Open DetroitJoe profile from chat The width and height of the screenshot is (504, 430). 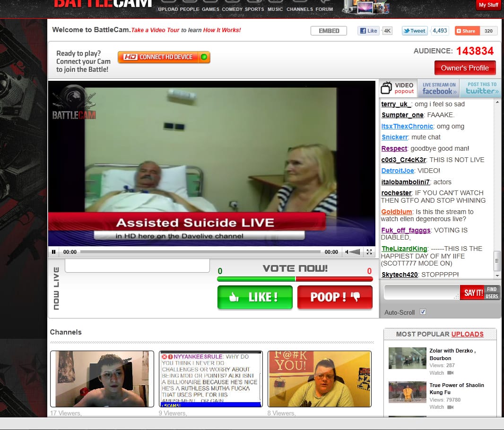[x=398, y=171]
